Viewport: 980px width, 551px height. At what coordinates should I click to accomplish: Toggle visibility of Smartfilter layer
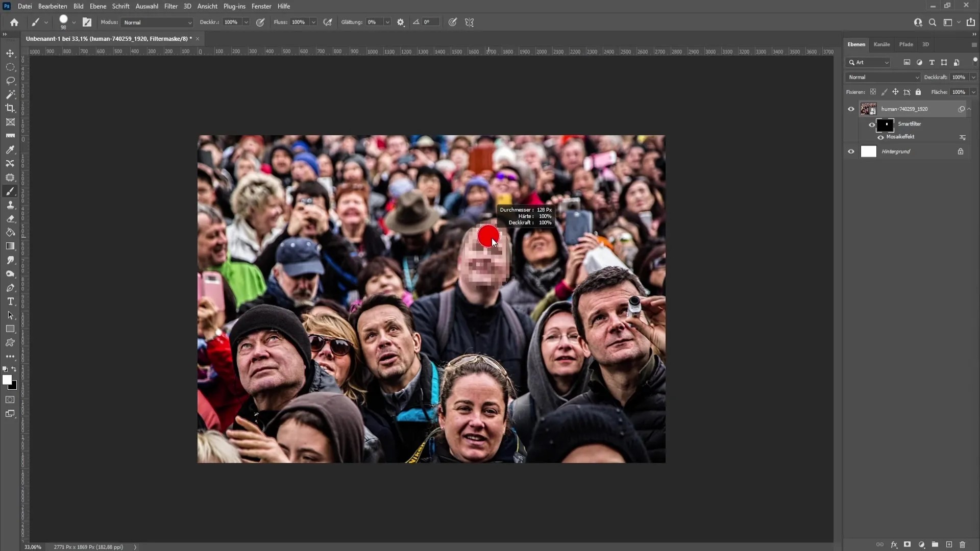pyautogui.click(x=872, y=124)
